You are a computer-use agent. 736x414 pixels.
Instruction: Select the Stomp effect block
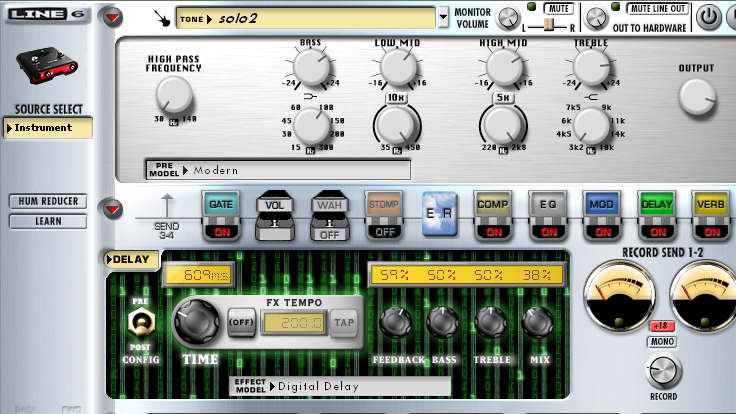click(384, 204)
